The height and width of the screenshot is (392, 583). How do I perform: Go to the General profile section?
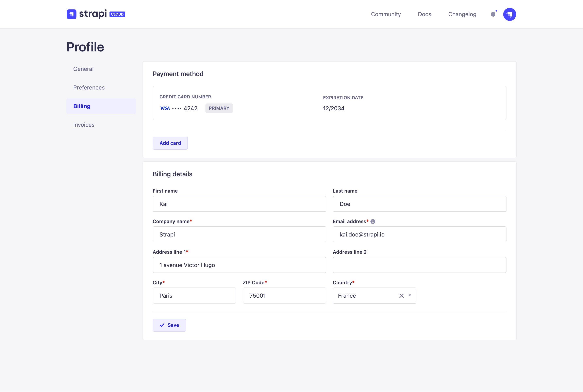pyautogui.click(x=83, y=69)
